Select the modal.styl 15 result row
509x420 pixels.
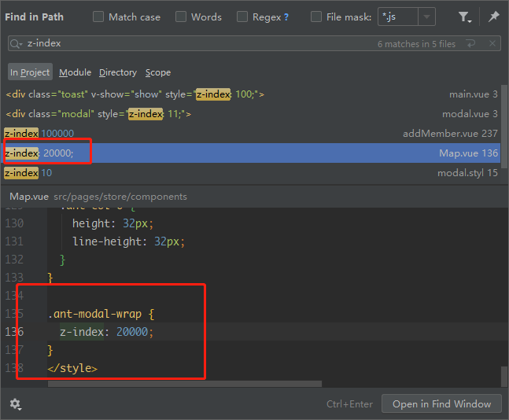252,173
